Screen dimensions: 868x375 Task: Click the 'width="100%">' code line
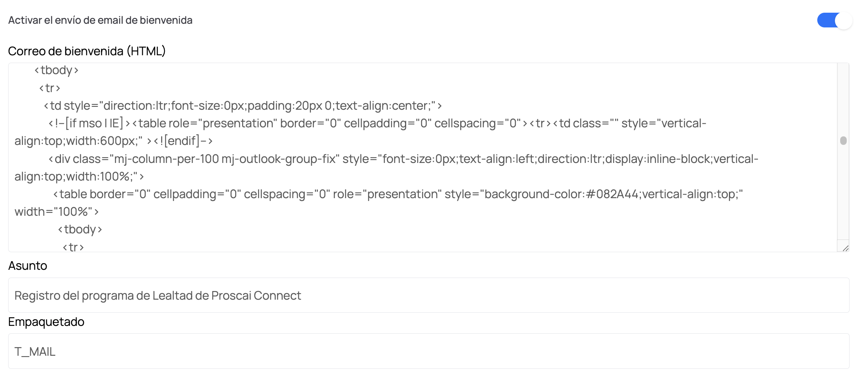(x=57, y=212)
